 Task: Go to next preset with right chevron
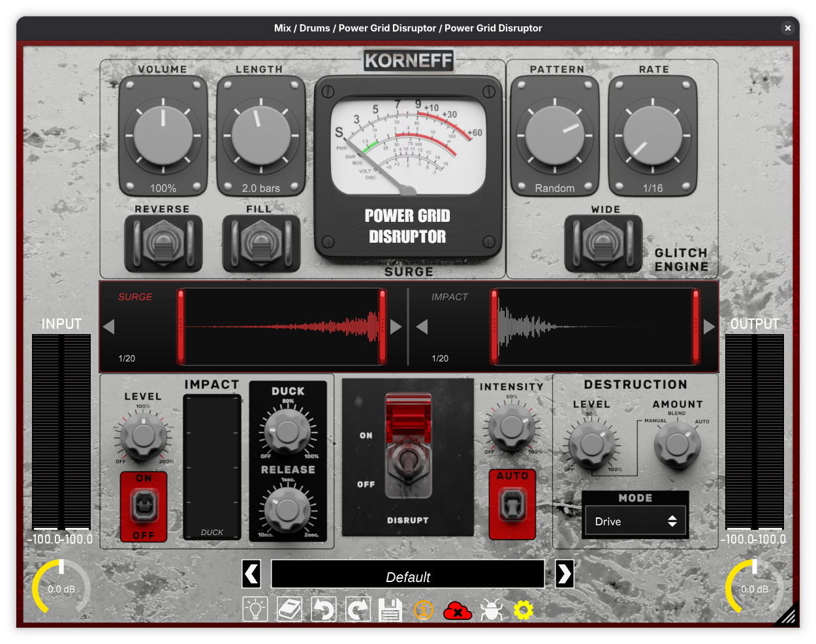pos(564,574)
